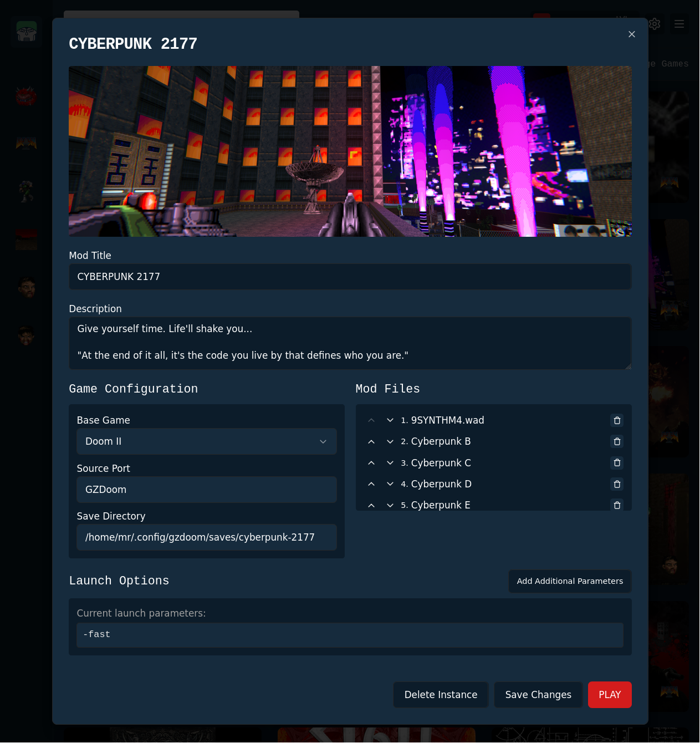Move Cyberpunk D down in the list
The image size is (700, 743).
(390, 484)
